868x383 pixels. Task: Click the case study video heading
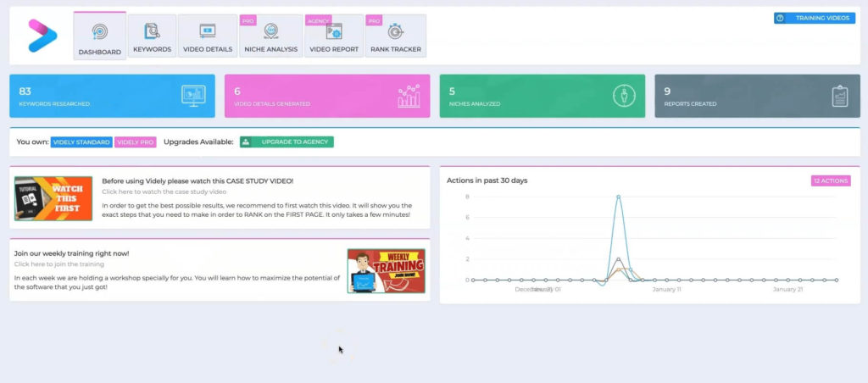click(x=198, y=181)
